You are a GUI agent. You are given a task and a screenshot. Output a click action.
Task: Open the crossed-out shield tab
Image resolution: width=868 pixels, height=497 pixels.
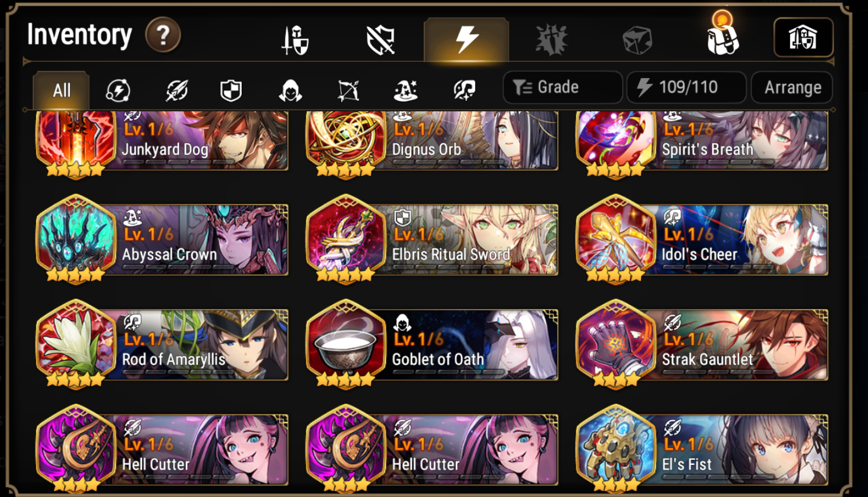[x=381, y=40]
